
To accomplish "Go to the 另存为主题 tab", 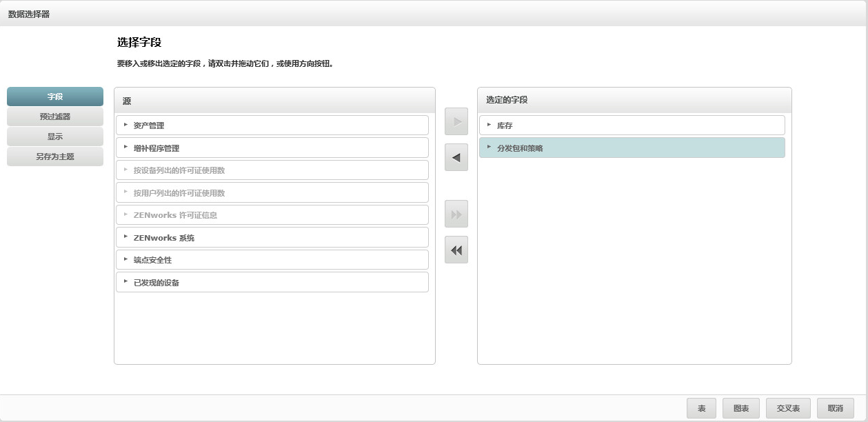I will coord(55,157).
